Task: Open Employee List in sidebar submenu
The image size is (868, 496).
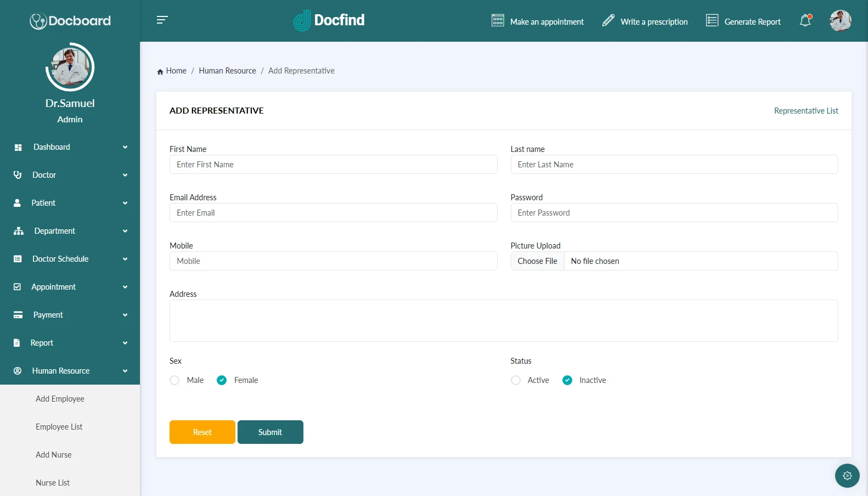Action: (59, 427)
